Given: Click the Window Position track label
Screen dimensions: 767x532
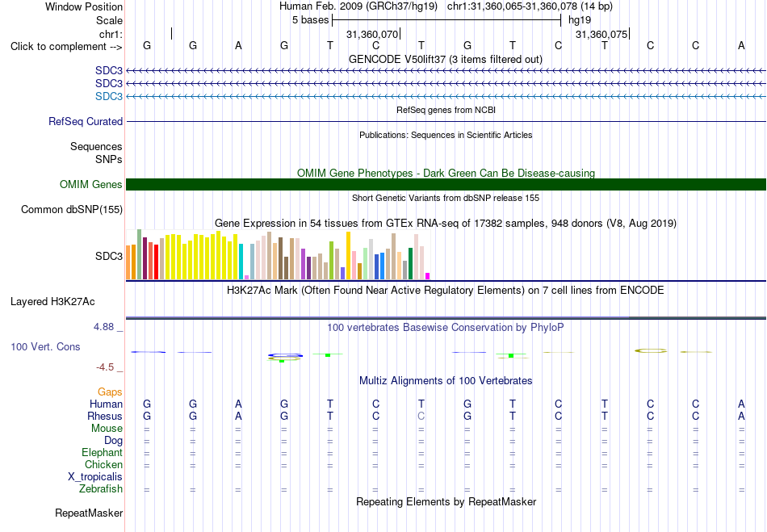Looking at the screenshot, I should 84,6.
